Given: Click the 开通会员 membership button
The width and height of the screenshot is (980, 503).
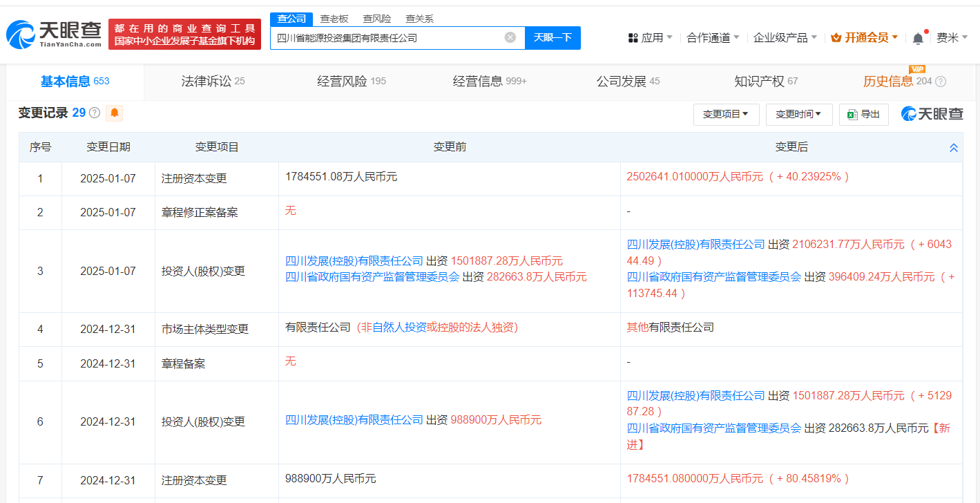Looking at the screenshot, I should point(865,37).
